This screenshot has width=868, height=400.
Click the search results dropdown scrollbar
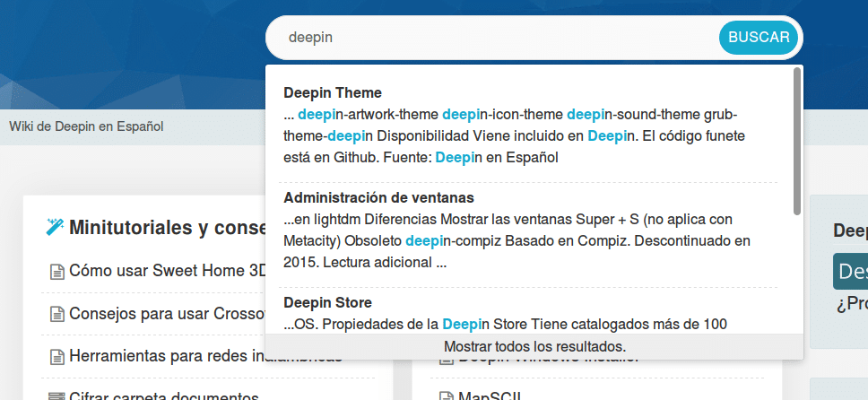[x=796, y=142]
